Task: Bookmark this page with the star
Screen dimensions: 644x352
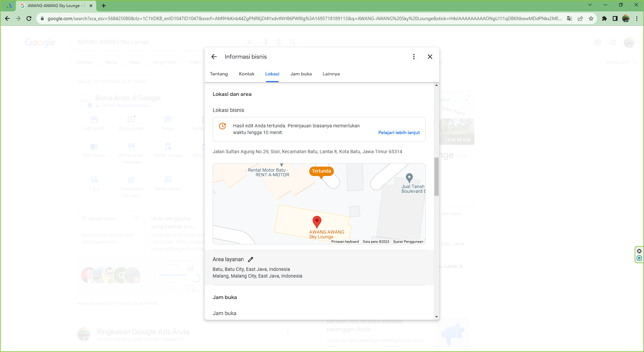Action: coord(591,18)
